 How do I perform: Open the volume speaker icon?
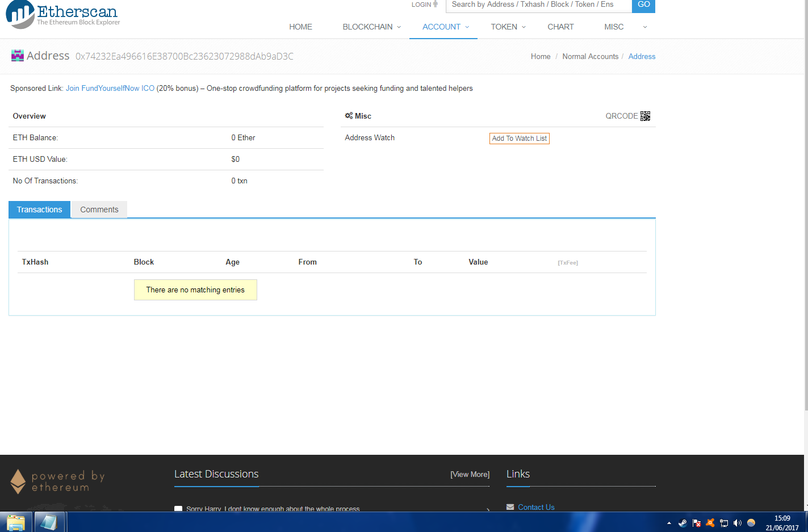point(738,523)
